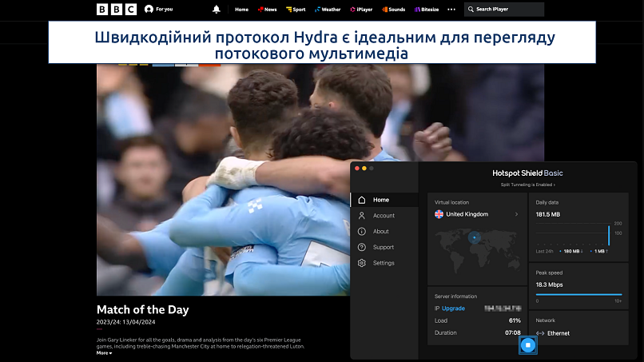Click 'Split Tunneling is Enabled' link
This screenshot has width=644, height=362.
click(x=527, y=185)
